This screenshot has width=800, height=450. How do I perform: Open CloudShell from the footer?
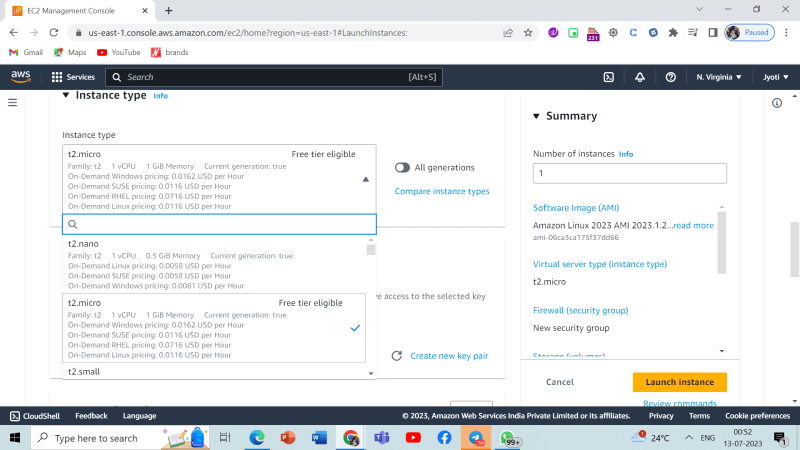pos(35,416)
